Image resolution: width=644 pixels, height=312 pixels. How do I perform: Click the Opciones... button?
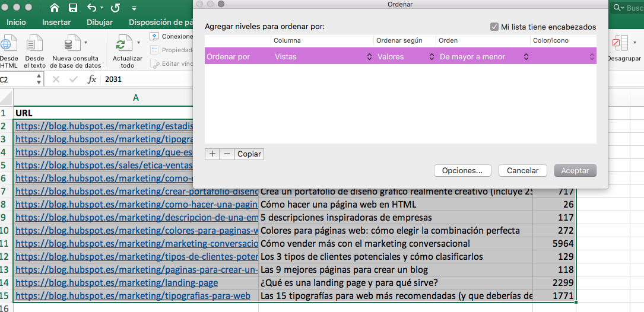[462, 171]
